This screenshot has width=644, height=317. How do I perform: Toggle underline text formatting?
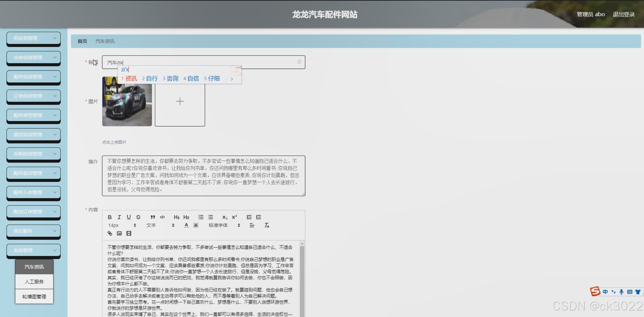(129, 217)
